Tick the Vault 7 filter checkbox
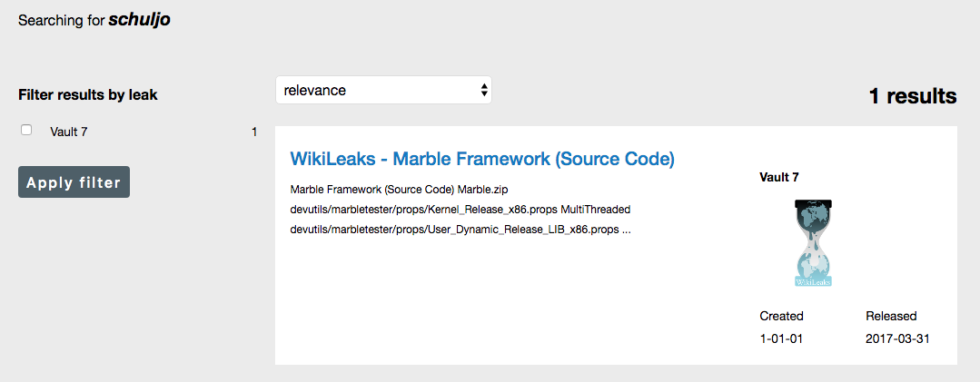This screenshot has height=382, width=980. tap(26, 131)
